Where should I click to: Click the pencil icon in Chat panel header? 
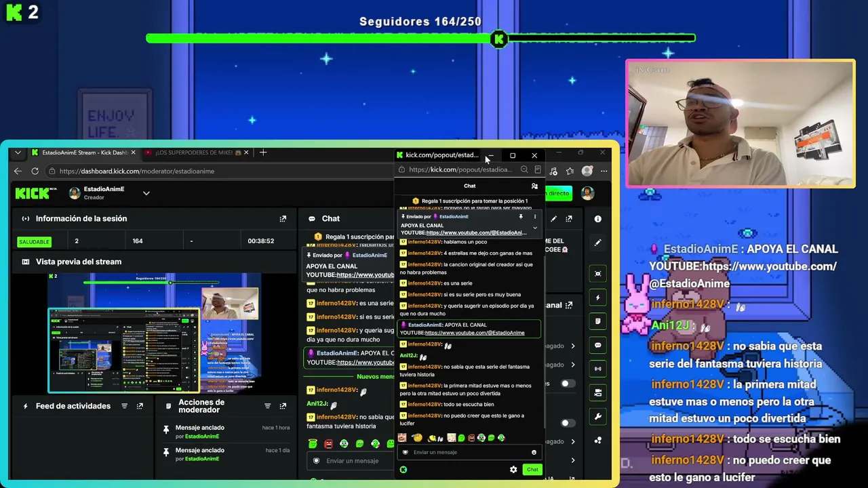[x=553, y=219]
